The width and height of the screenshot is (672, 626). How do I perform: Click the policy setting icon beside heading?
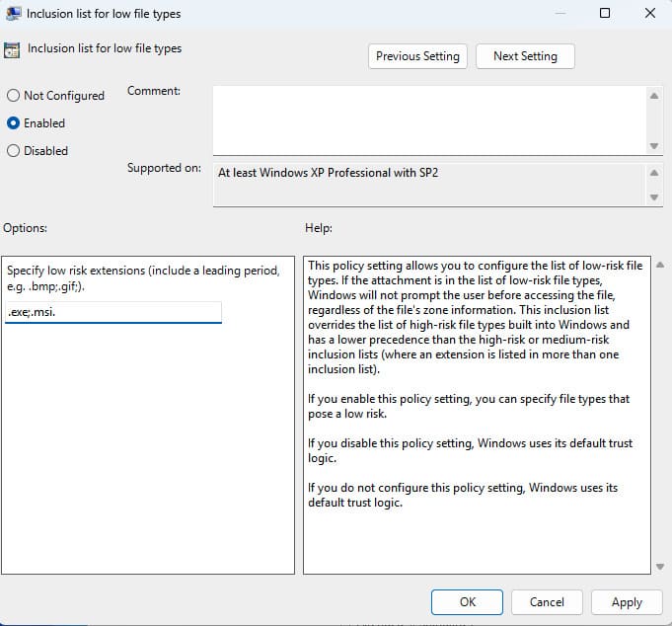point(12,49)
